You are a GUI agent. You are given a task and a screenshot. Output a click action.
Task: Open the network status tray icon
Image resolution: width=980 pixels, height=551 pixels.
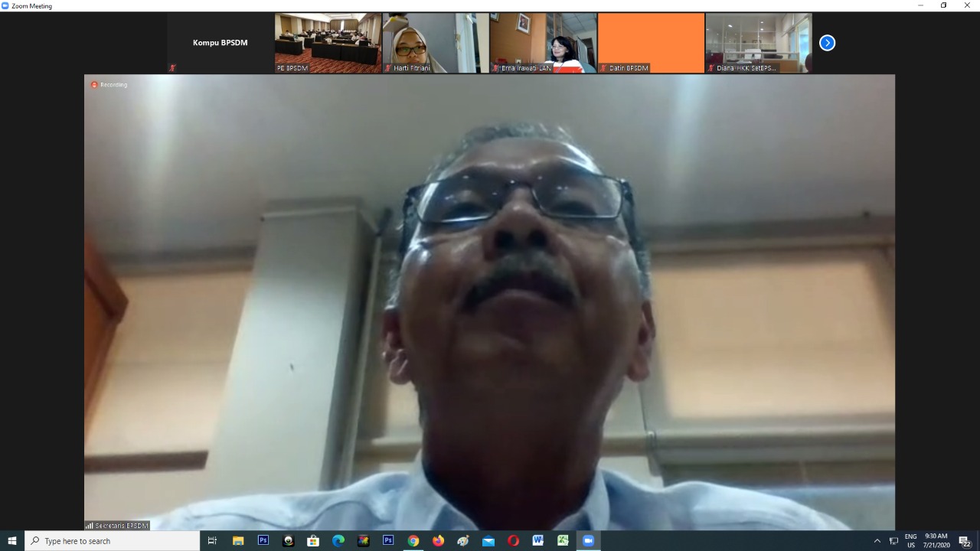(893, 541)
